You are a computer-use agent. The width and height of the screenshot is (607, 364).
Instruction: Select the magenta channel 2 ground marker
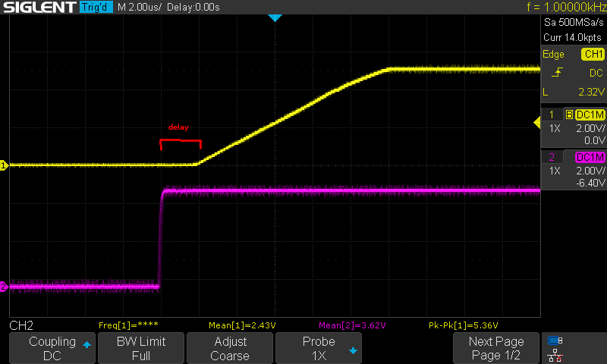(x=4, y=287)
